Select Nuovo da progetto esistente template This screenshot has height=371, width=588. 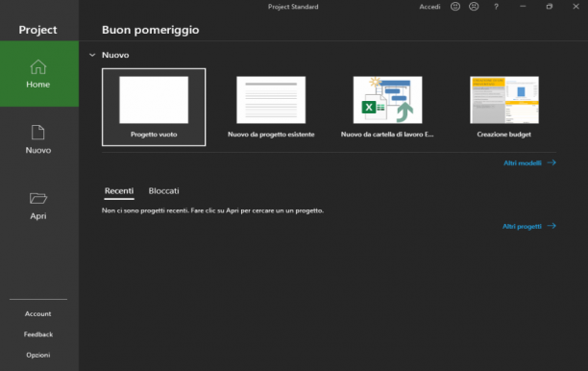[x=271, y=107]
